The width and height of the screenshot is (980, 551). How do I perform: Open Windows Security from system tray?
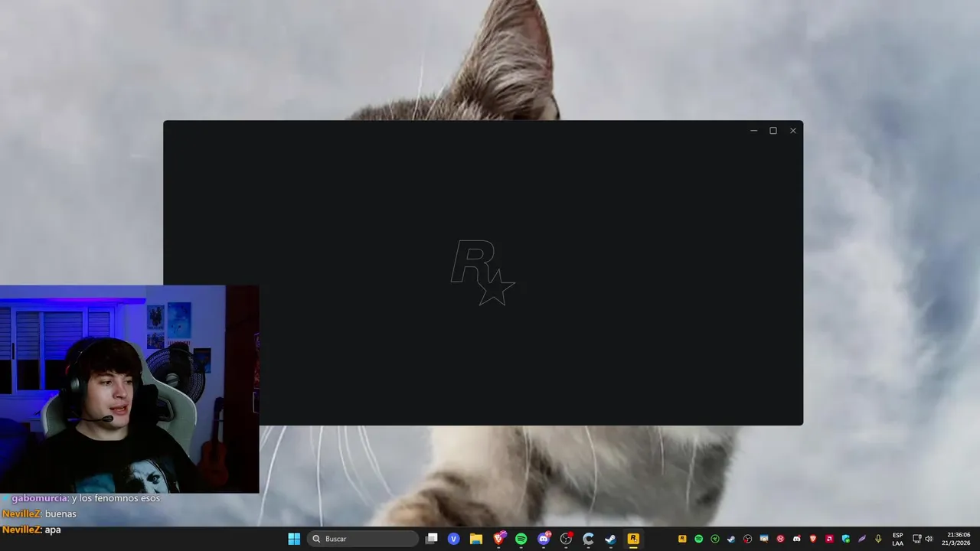click(846, 539)
